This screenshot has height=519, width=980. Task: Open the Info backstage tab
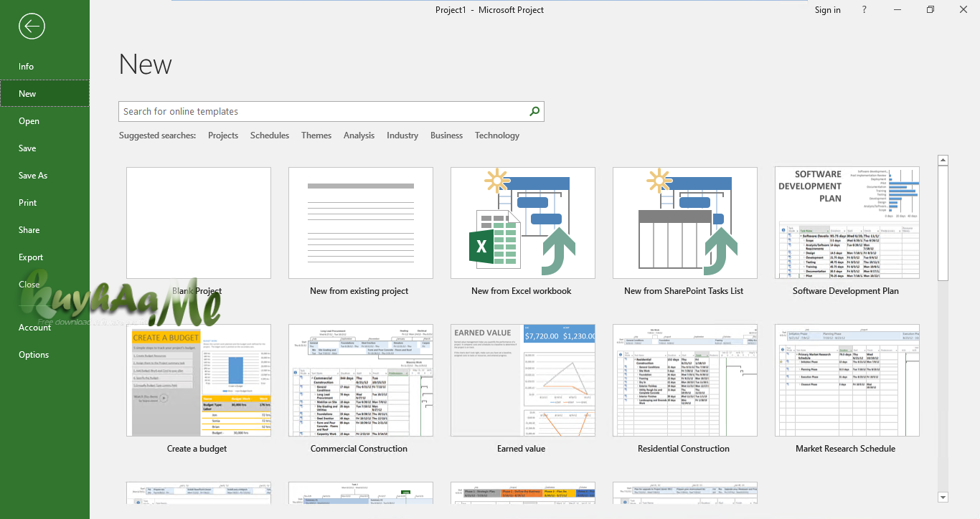pyautogui.click(x=44, y=67)
